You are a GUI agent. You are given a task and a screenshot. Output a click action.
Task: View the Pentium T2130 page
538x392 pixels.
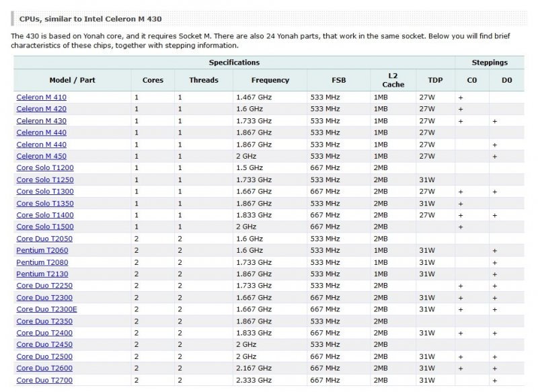[42, 274]
